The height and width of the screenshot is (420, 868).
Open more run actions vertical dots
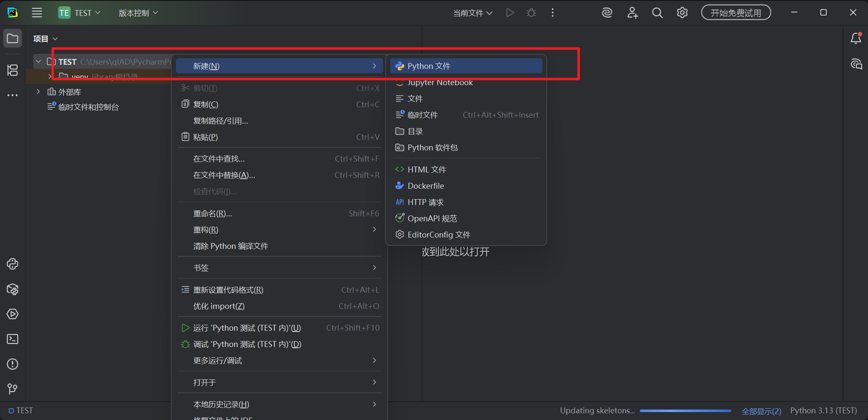553,13
